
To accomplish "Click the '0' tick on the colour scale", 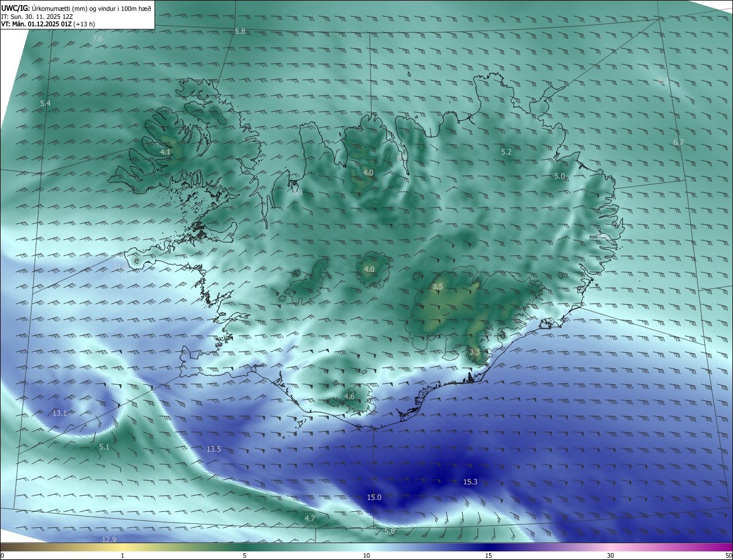I will (2, 555).
